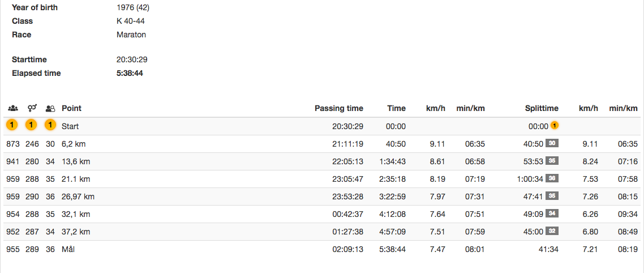Click the class placement people icon header
This screenshot has height=273, width=644.
(50, 108)
